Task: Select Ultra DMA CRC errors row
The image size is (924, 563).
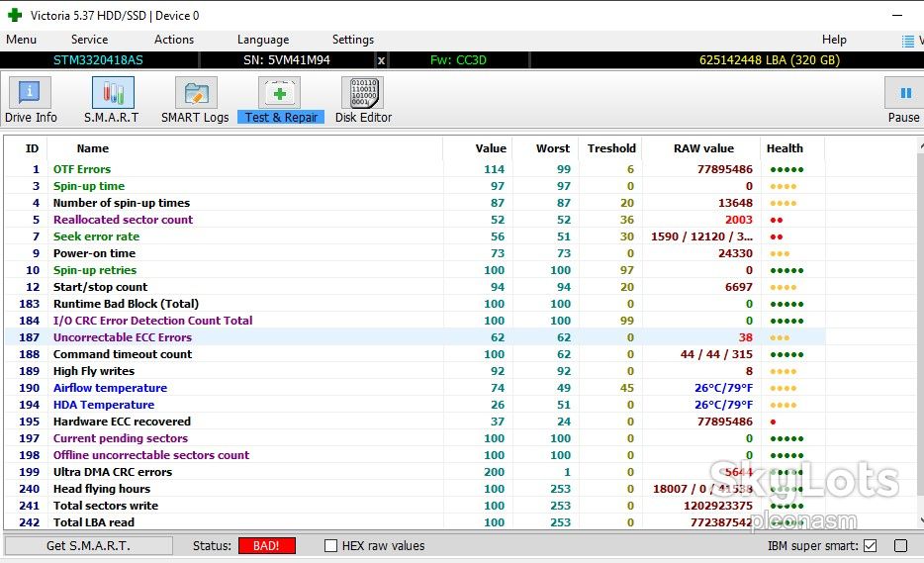Action: [415, 472]
